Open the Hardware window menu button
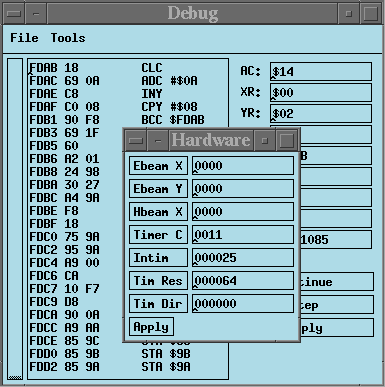Viewport: 385px width, 387px height. (x=136, y=140)
